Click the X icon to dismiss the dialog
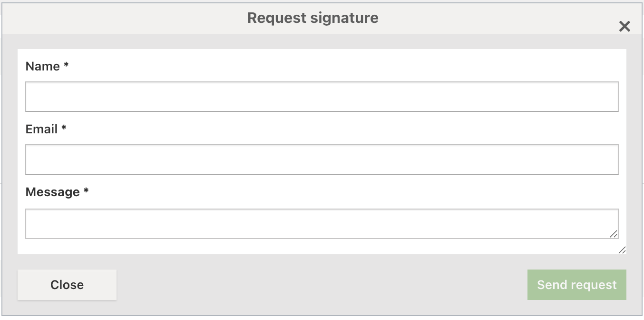 [624, 27]
